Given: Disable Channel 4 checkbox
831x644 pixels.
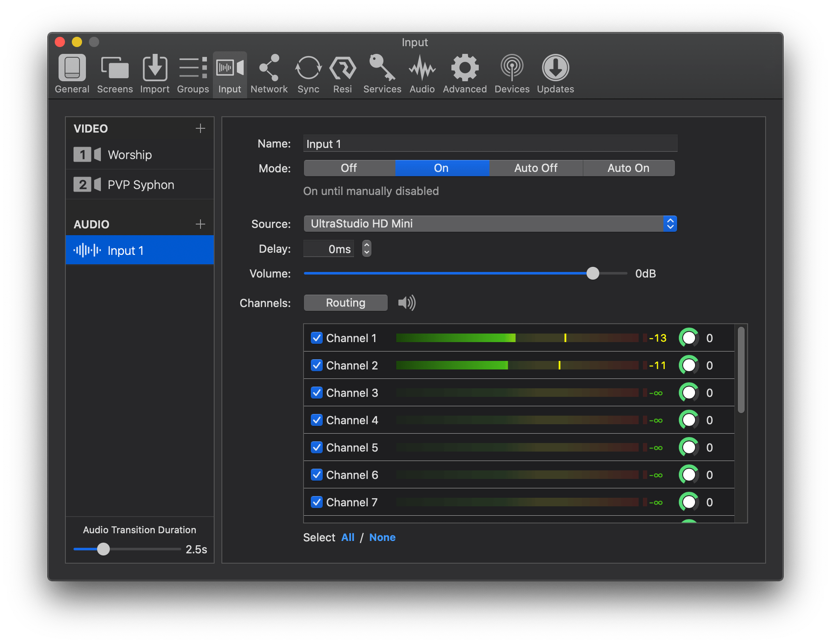Looking at the screenshot, I should 316,420.
